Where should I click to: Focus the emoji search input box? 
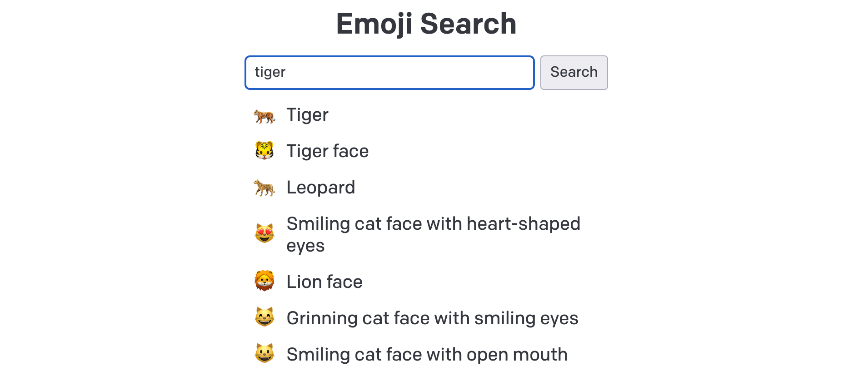(389, 73)
